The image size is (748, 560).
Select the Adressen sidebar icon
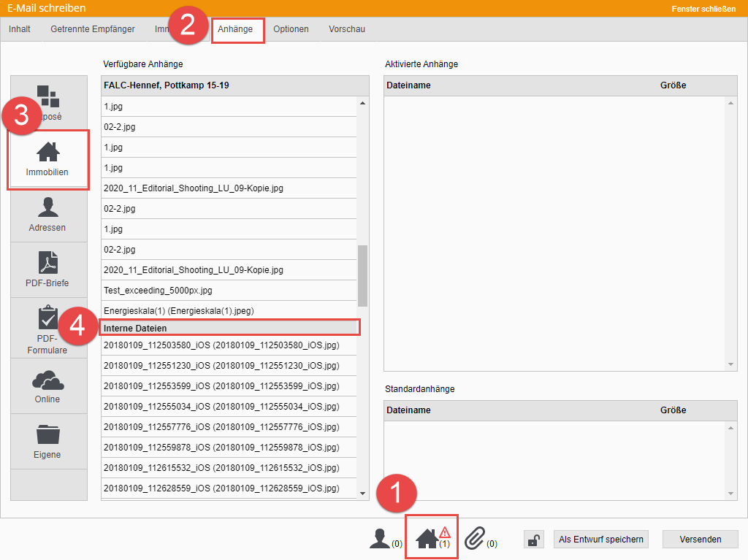click(x=48, y=215)
